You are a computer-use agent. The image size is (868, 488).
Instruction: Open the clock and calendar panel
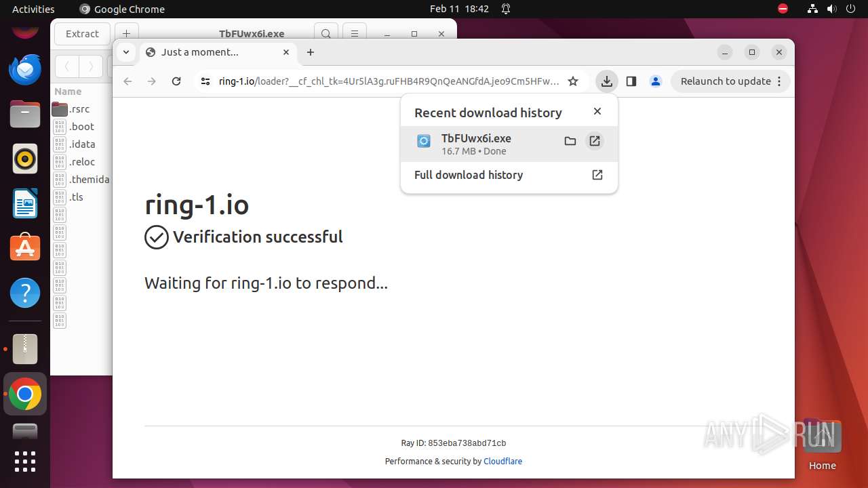(459, 9)
